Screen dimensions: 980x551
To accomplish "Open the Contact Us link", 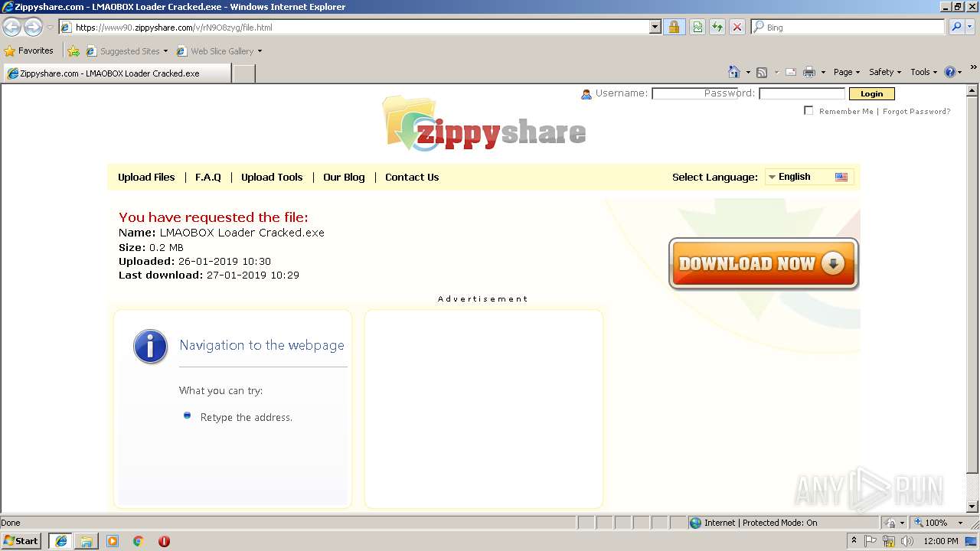I will [x=412, y=177].
